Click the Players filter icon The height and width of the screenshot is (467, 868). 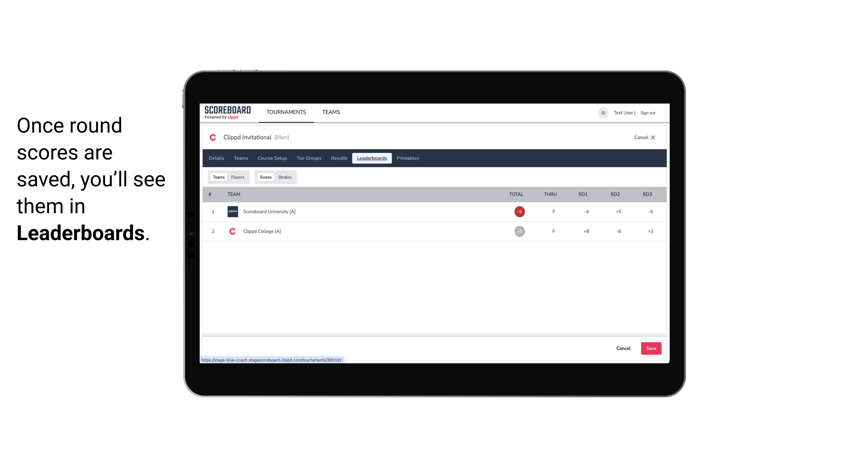(x=238, y=177)
